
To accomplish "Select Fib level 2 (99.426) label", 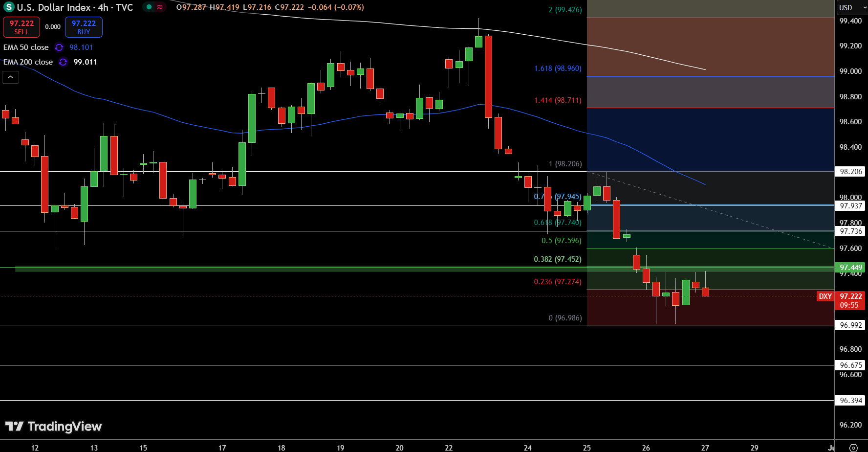I will pyautogui.click(x=565, y=10).
